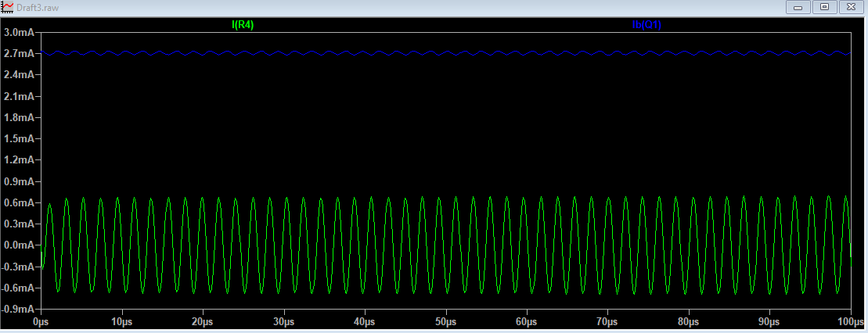868x333 pixels.
Task: Click the 70µs time axis label
Action: pos(608,321)
